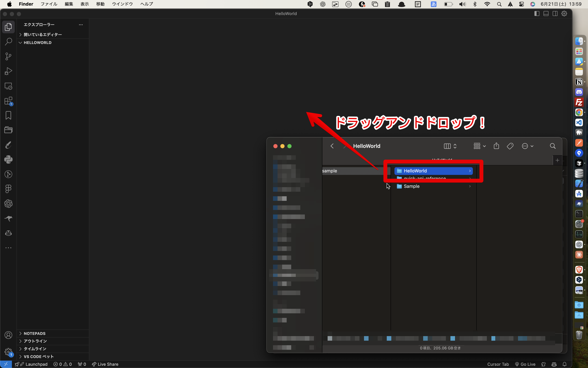The height and width of the screenshot is (368, 588).
Task: Open the Extensions view icon
Action: click(8, 101)
